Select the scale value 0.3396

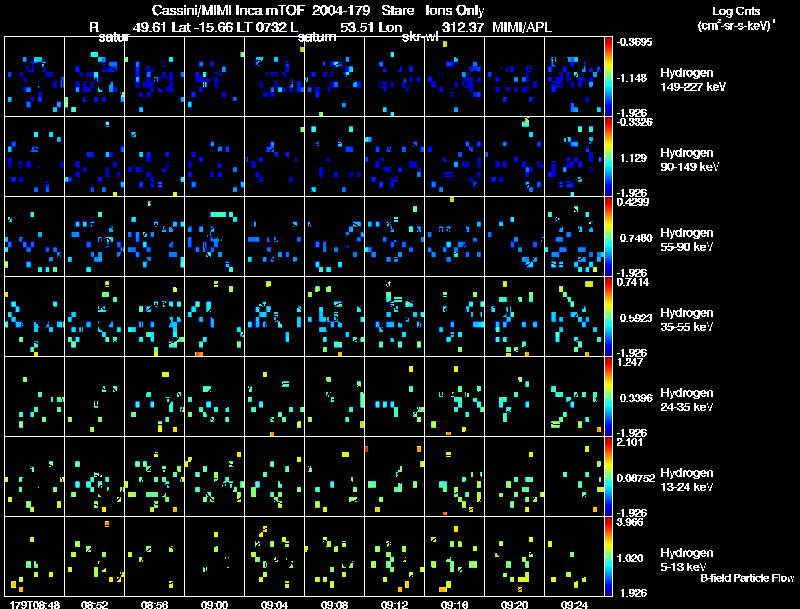point(636,398)
